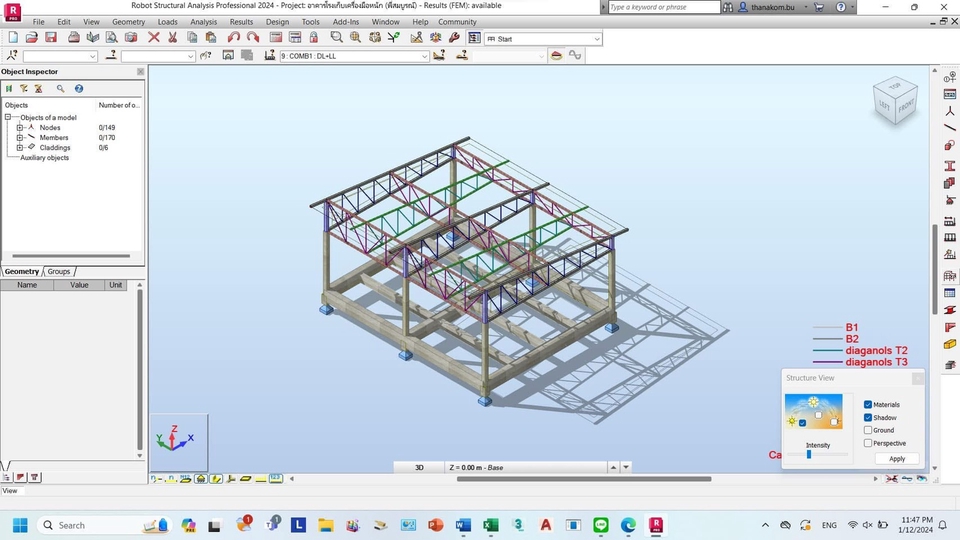Click the wrench preferences toolbar icon
This screenshot has height=540, width=960.
pos(454,38)
